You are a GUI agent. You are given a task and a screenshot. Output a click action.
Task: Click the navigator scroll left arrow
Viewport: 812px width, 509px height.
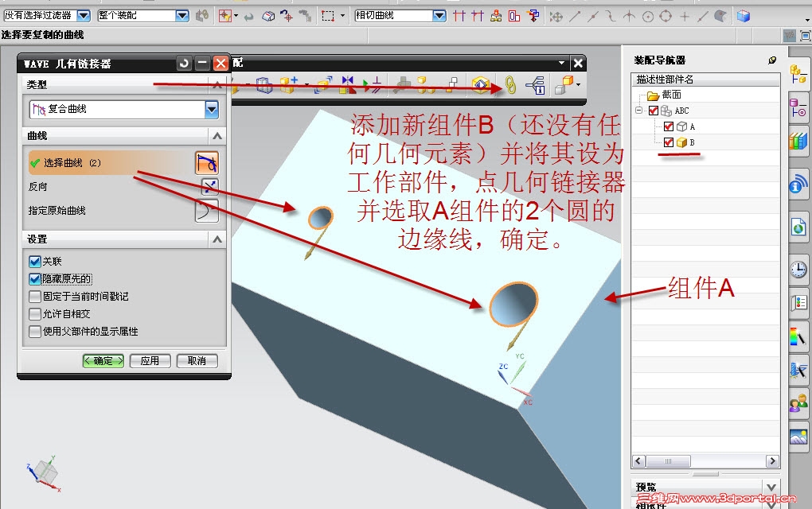[638, 461]
